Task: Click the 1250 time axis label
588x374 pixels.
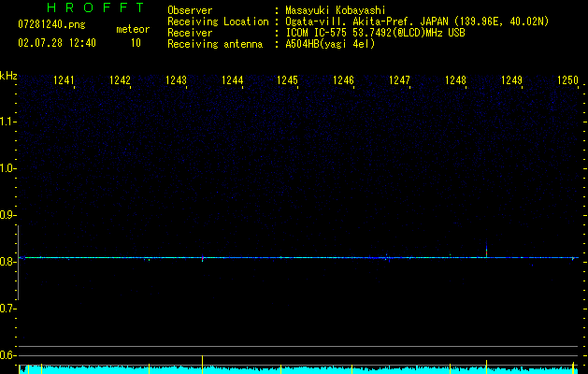Action: click(x=567, y=80)
